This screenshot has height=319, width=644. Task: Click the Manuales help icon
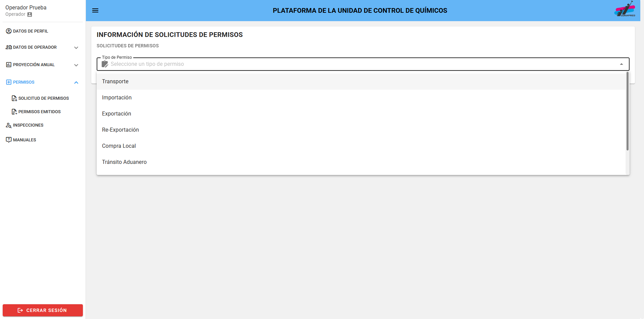(x=9, y=140)
